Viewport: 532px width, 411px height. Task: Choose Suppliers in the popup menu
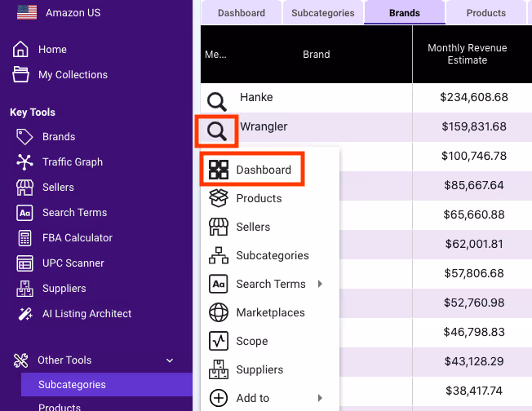point(259,369)
